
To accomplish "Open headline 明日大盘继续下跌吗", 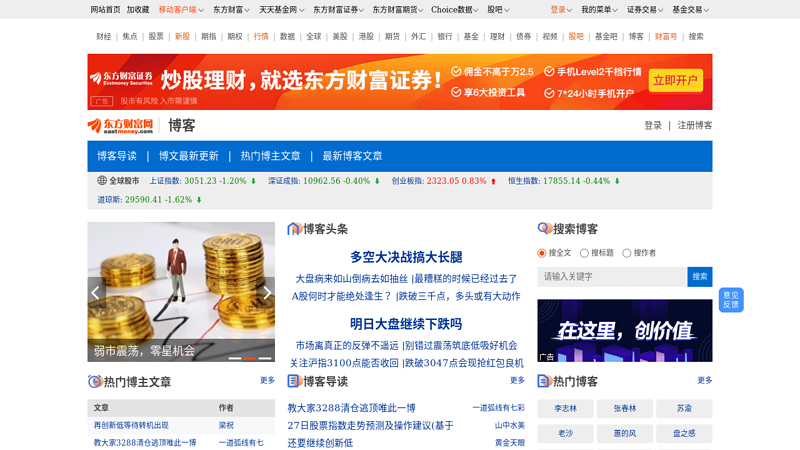I will pos(406,324).
